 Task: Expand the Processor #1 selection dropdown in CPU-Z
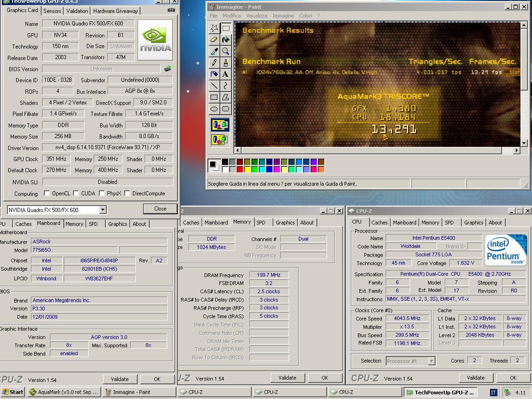(x=432, y=361)
